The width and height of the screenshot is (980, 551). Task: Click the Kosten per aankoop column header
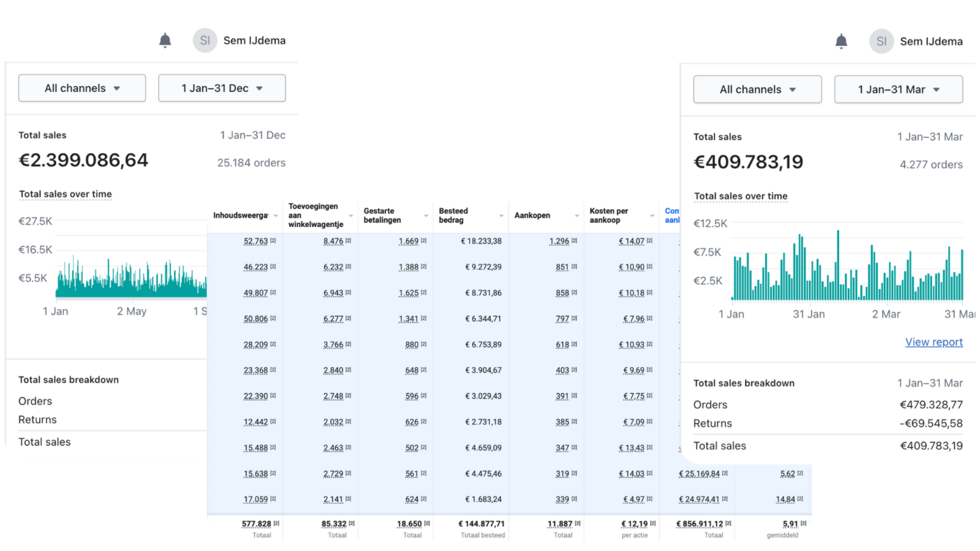point(609,216)
